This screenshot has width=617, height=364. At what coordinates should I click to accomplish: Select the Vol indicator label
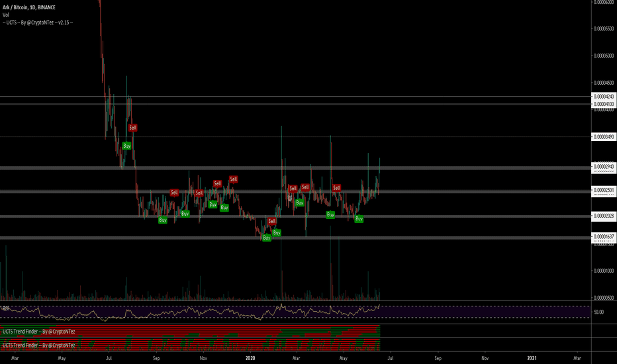[x=5, y=15]
